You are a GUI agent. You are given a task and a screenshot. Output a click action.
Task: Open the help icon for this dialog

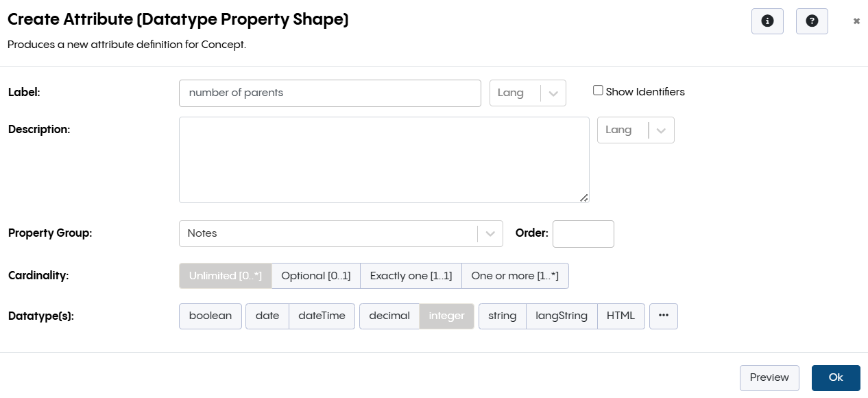pos(812,21)
